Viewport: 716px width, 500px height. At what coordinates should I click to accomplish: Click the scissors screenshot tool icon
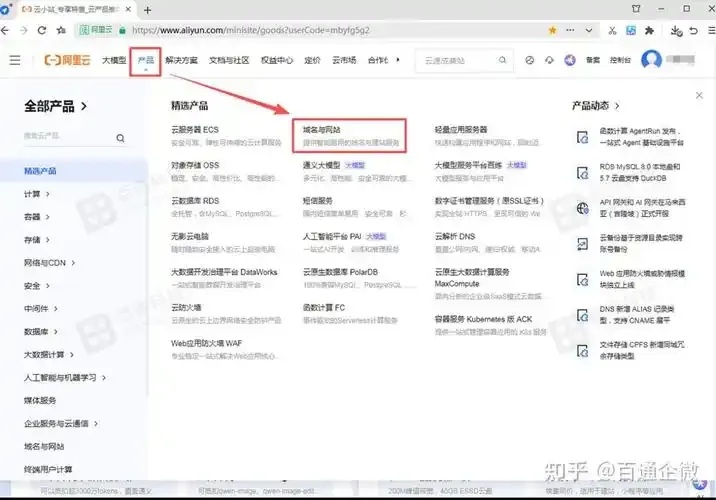[612, 31]
